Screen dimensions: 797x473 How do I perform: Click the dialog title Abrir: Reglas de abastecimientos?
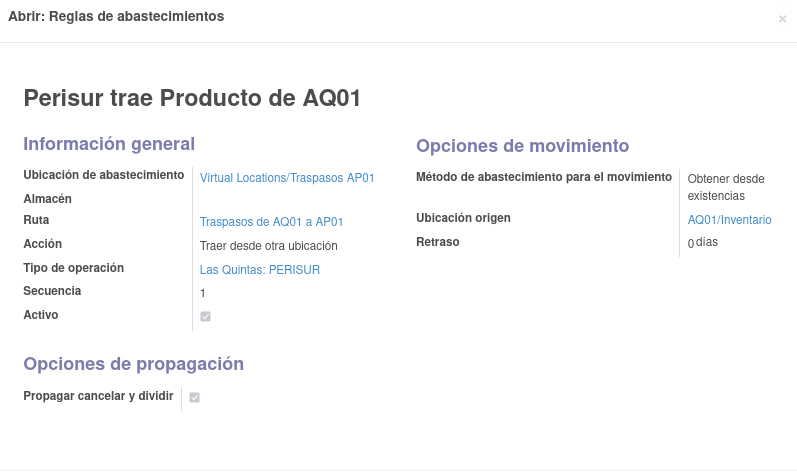click(x=116, y=16)
